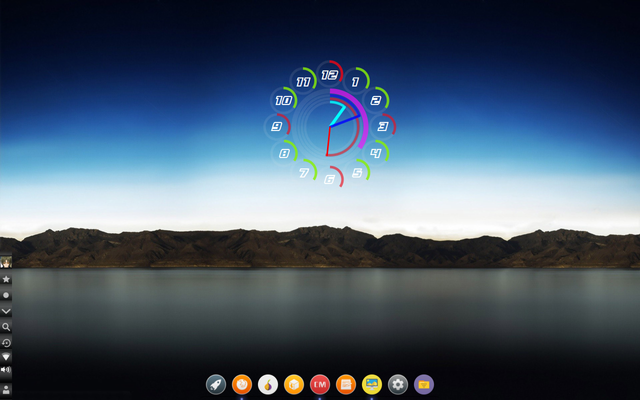Click the number 12 on clock widget
This screenshot has width=640, height=400.
pyautogui.click(x=329, y=75)
